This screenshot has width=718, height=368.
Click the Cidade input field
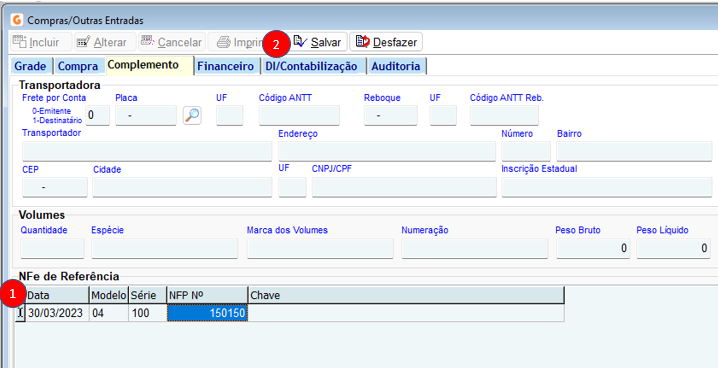point(182,187)
